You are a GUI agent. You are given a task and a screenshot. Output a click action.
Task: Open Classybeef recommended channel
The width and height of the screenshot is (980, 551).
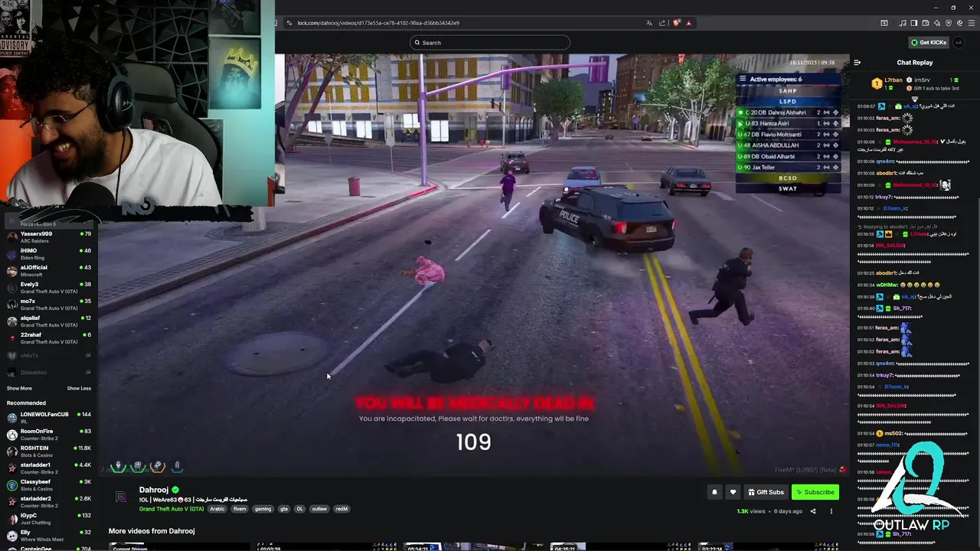point(49,485)
